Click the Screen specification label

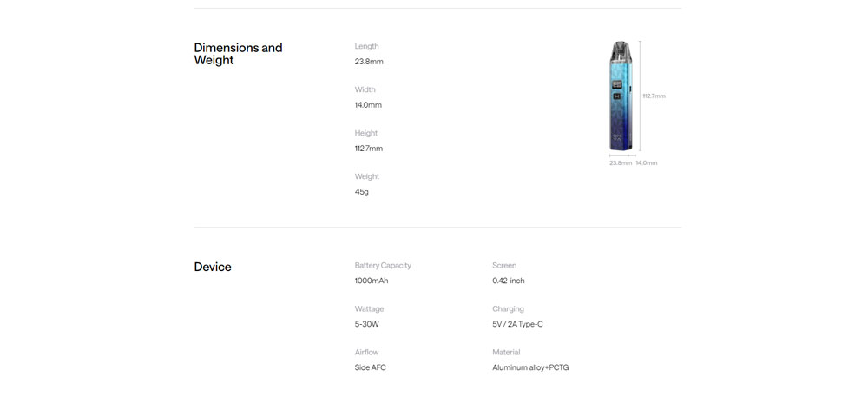click(x=504, y=265)
